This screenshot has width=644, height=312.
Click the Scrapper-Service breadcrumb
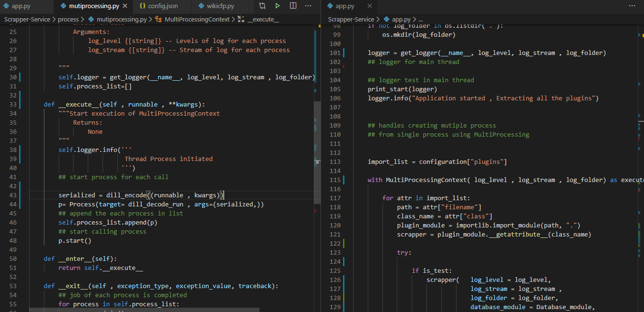pyautogui.click(x=26, y=19)
